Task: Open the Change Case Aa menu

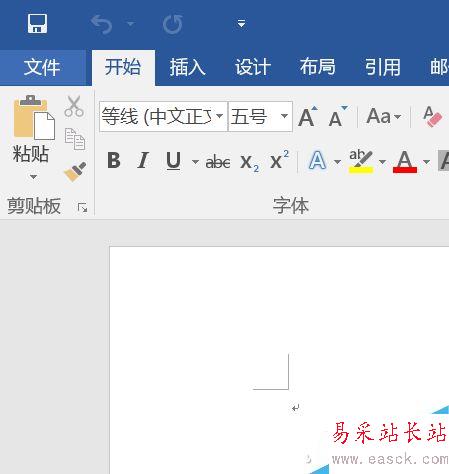Action: coord(383,117)
